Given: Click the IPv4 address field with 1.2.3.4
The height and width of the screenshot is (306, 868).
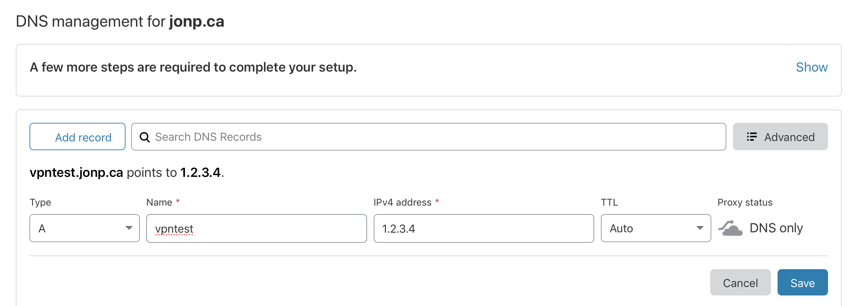Looking at the screenshot, I should [x=484, y=228].
